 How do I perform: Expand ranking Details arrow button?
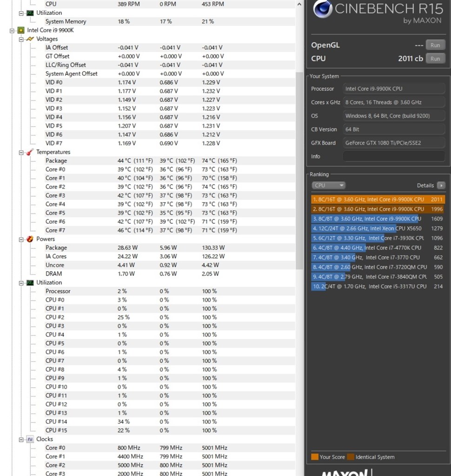coord(441,185)
